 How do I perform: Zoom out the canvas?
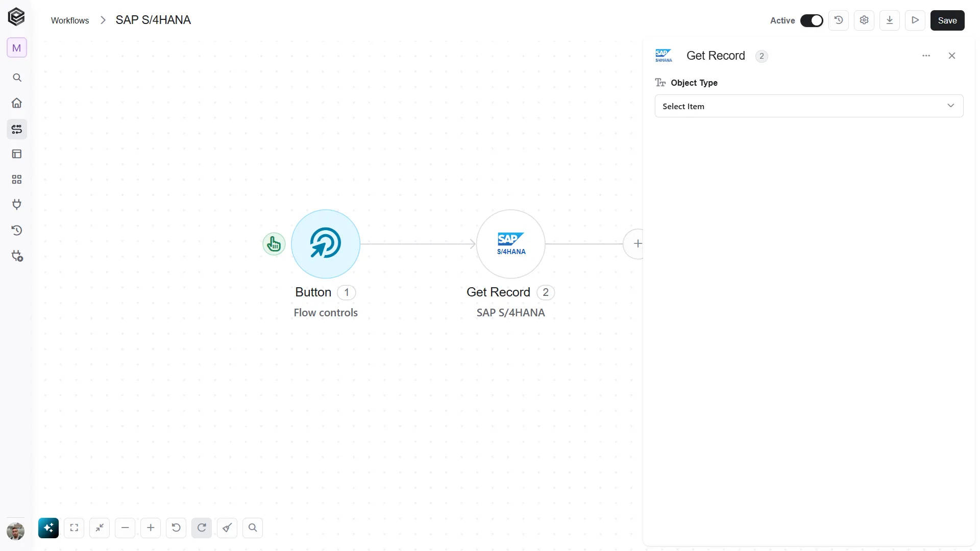coord(125,528)
